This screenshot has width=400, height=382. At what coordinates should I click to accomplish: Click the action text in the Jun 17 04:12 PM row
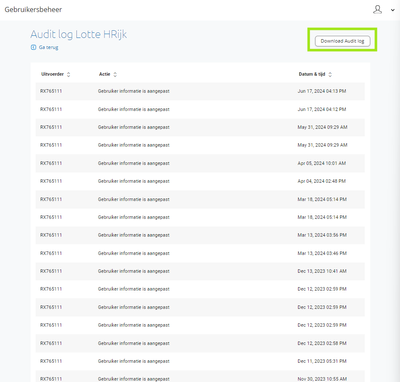tap(134, 109)
